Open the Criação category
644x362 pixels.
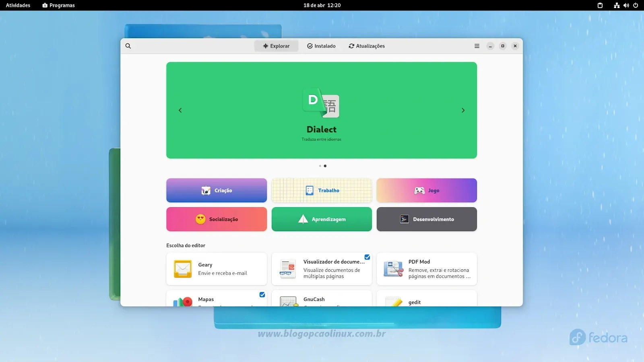pyautogui.click(x=217, y=190)
